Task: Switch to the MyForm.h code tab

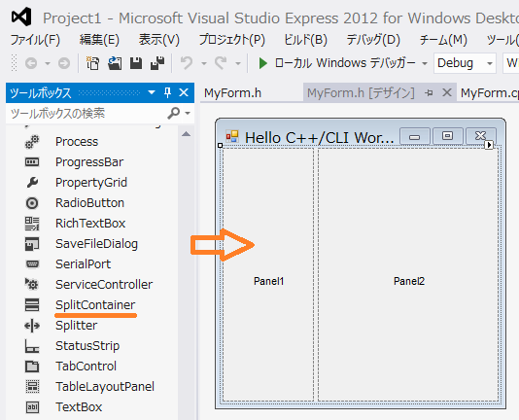Action: tap(232, 93)
